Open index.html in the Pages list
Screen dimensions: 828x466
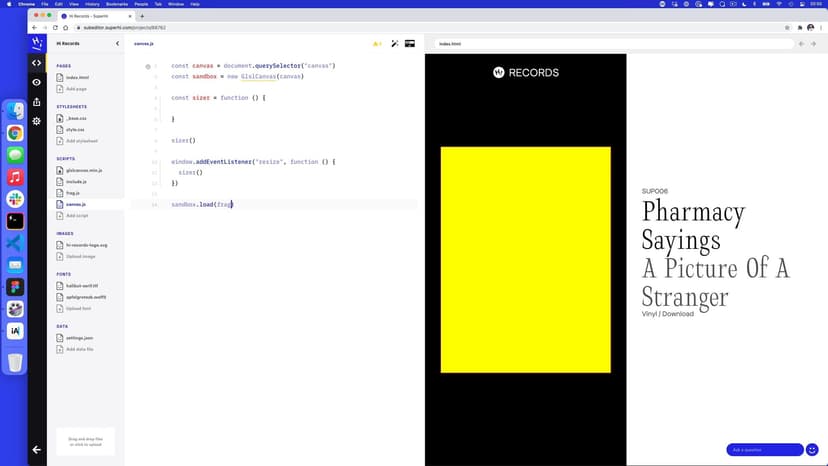(x=77, y=77)
